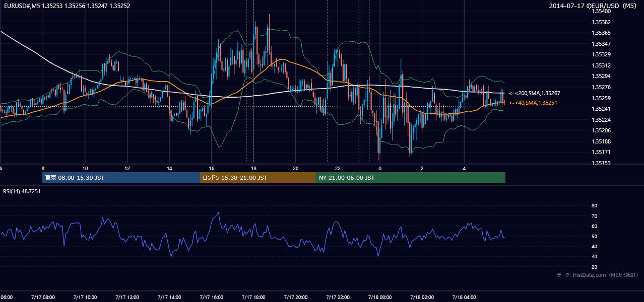Image resolution: width=644 pixels, height=302 pixels.
Task: Click RSI level 80 on the scale
Action: (595, 206)
